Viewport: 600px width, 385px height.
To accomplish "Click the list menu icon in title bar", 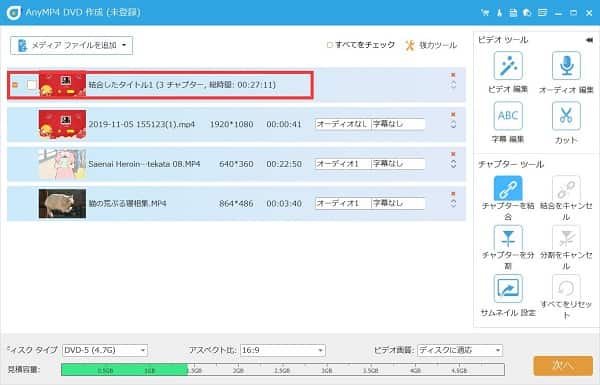I will tap(542, 13).
